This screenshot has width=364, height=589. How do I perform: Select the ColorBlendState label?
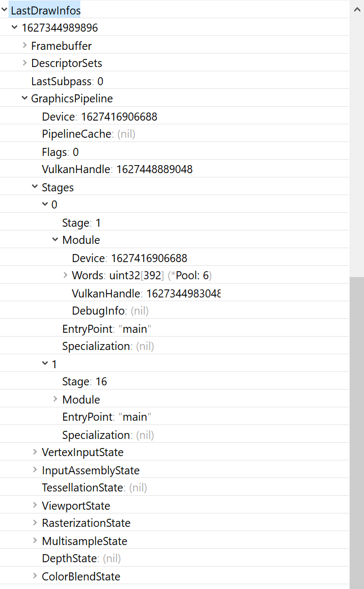[x=81, y=576]
